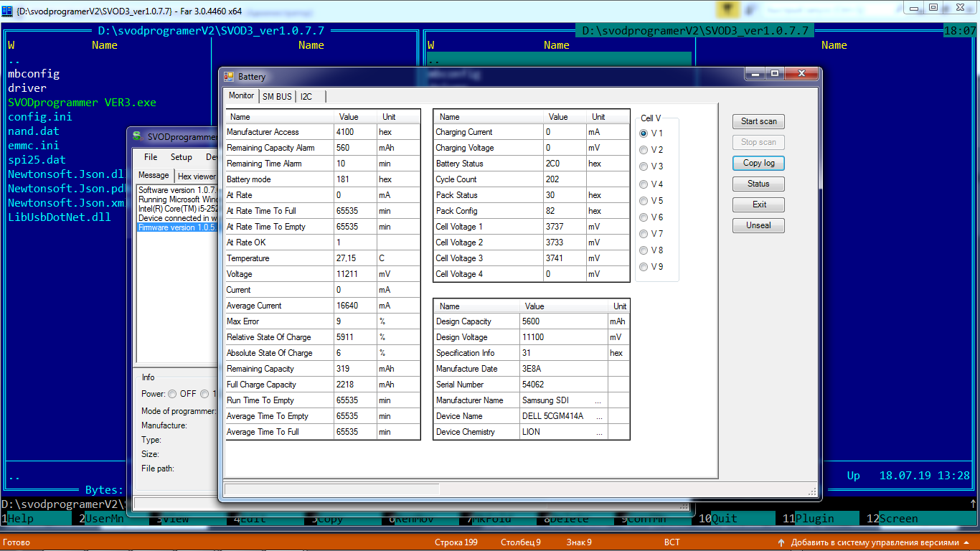Expand the Manufacturer Name ellipsis button
Viewport: 980px width, 551px height.
point(598,400)
